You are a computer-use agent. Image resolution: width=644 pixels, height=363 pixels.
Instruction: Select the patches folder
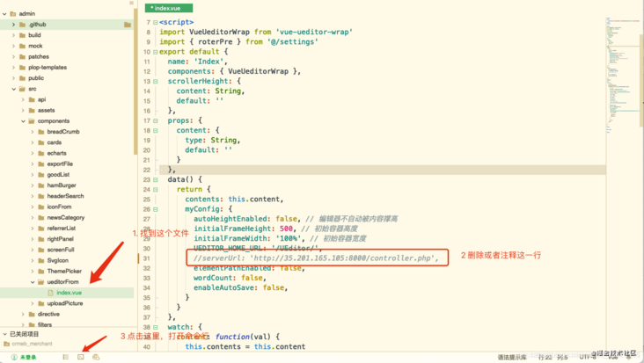[x=39, y=56]
